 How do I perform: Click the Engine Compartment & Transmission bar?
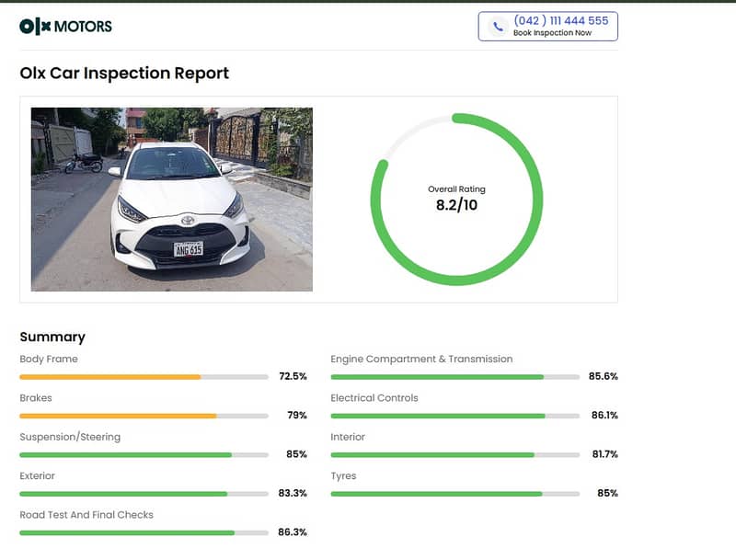455,377
